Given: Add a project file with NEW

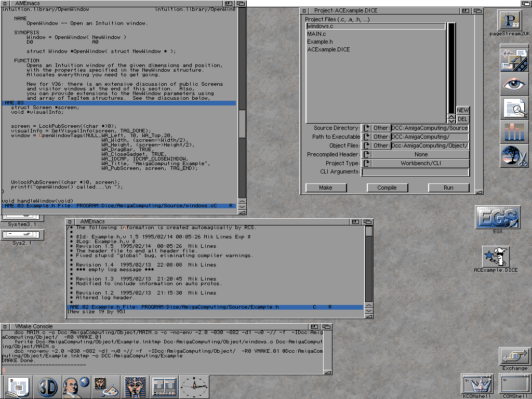Looking at the screenshot, I should click(x=463, y=110).
